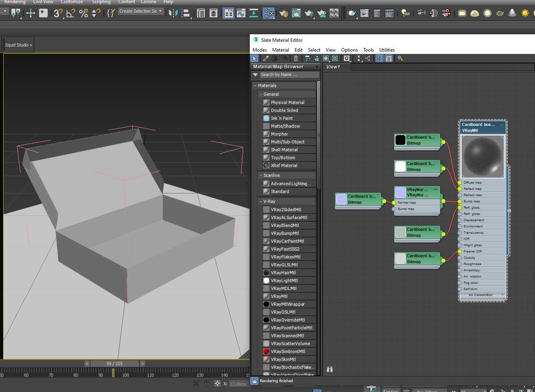Toggle Scene Explorer icon
The width and height of the screenshot is (535, 392).
tap(201, 13)
